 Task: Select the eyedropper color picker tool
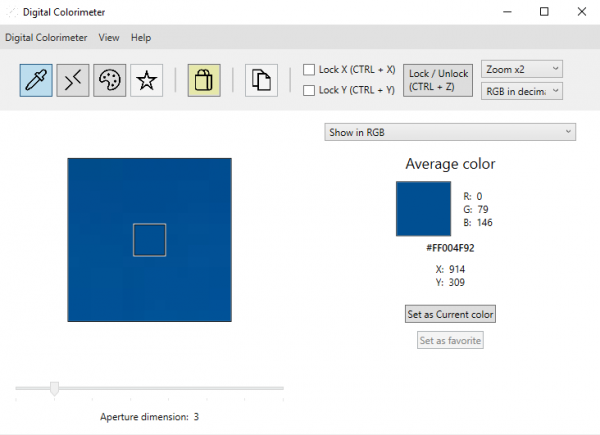[x=36, y=80]
